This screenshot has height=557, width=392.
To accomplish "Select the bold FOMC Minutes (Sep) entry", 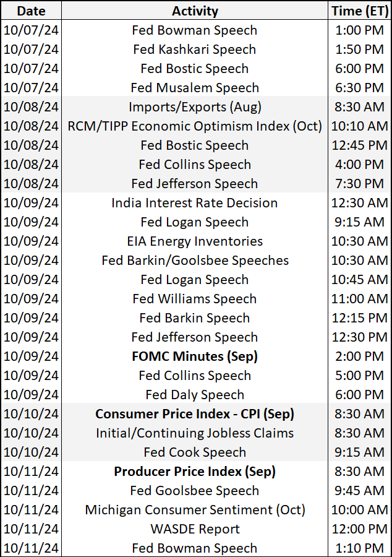I will coord(195,356).
